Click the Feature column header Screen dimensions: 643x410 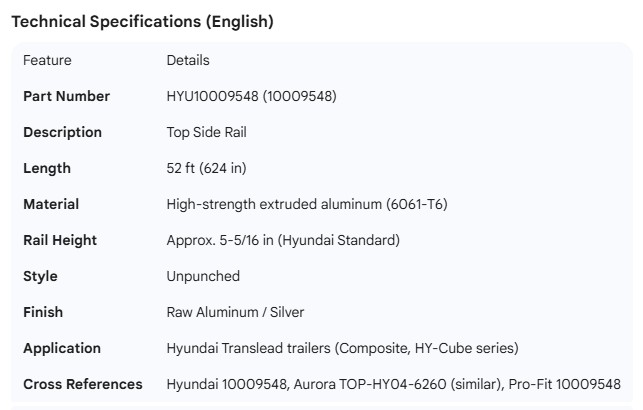point(47,60)
